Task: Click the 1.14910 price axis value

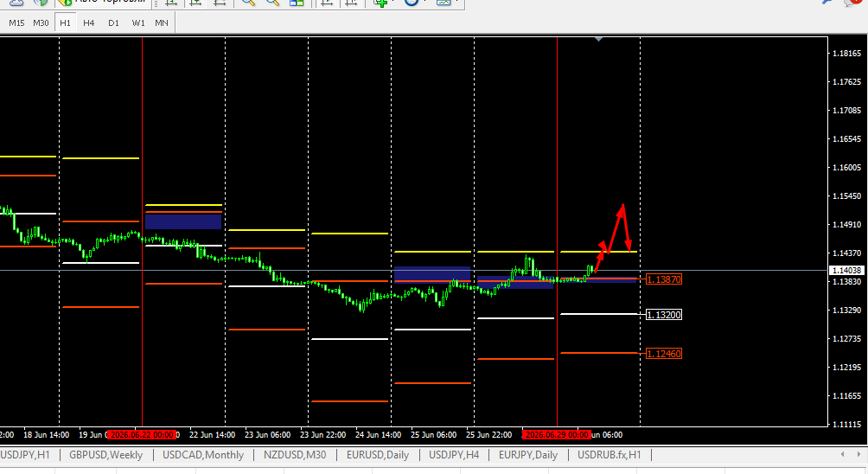Action: point(847,225)
